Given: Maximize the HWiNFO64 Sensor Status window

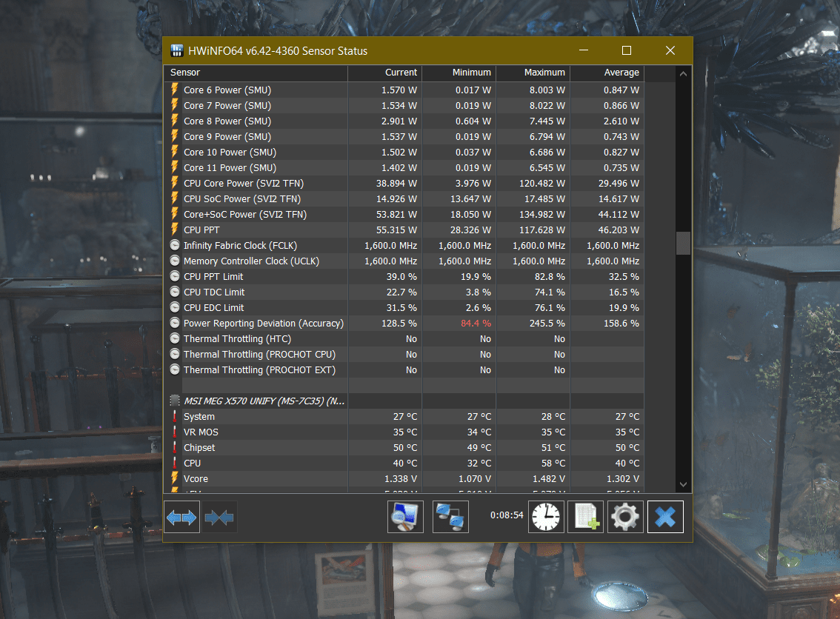Looking at the screenshot, I should tap(626, 50).
